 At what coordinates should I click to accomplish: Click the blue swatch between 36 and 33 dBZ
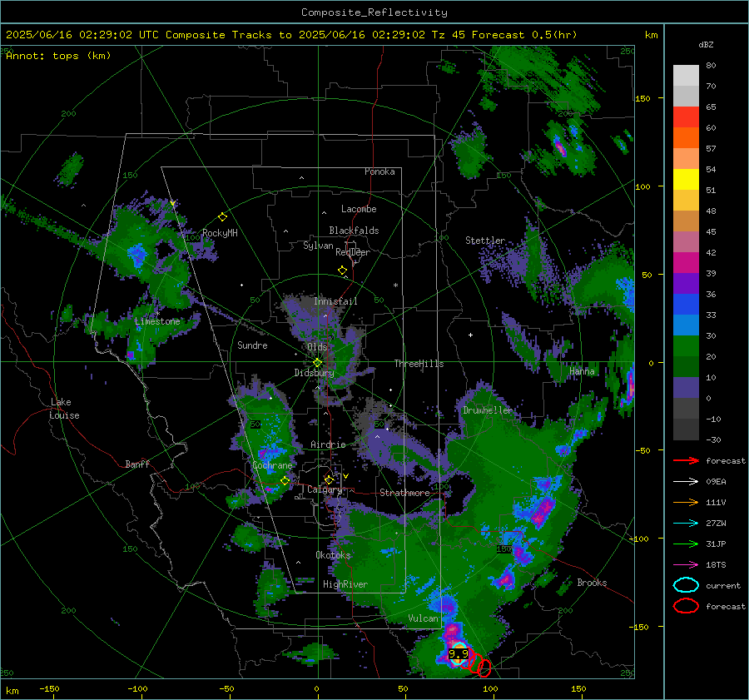click(x=686, y=305)
